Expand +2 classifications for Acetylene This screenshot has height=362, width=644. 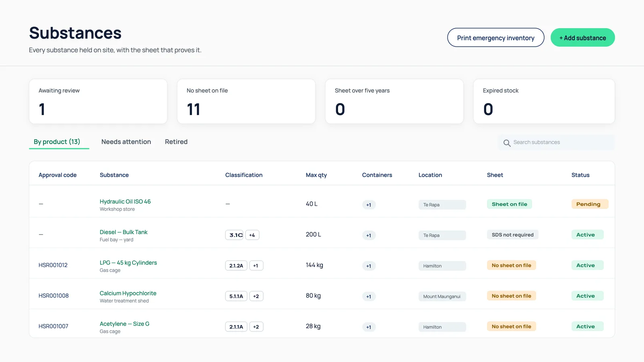point(256,327)
